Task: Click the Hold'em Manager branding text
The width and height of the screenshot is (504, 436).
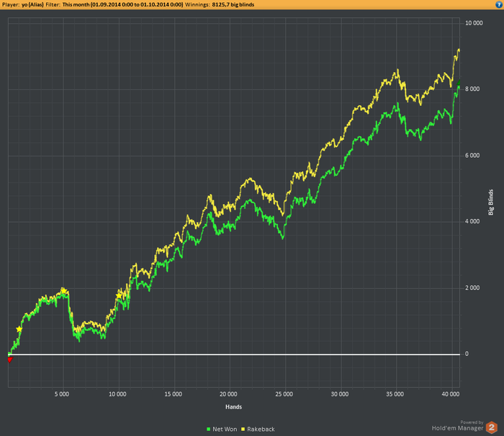Action: 457,428
